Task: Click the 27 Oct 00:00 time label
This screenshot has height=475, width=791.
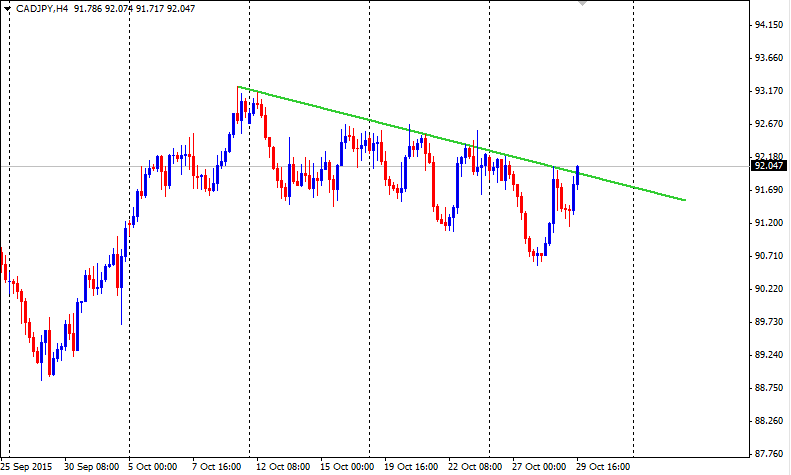Action: coord(539,466)
